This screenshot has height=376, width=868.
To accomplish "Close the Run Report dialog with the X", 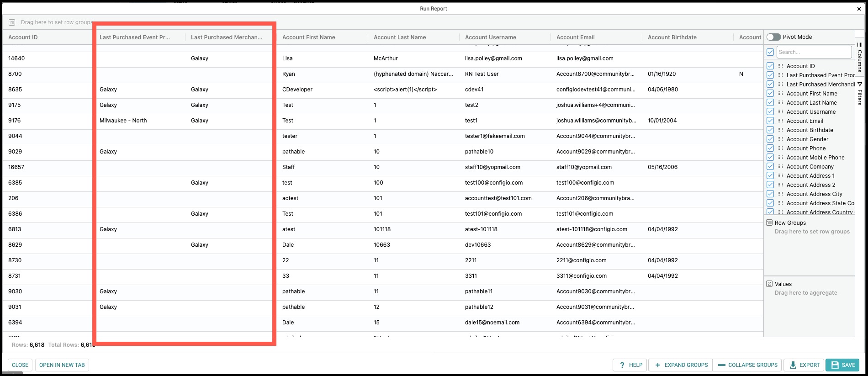I will click(859, 9).
